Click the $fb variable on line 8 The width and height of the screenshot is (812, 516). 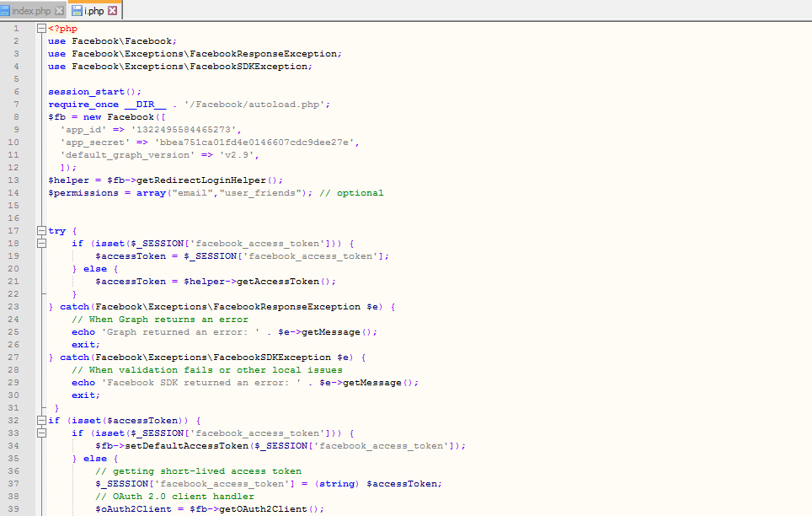(x=57, y=116)
